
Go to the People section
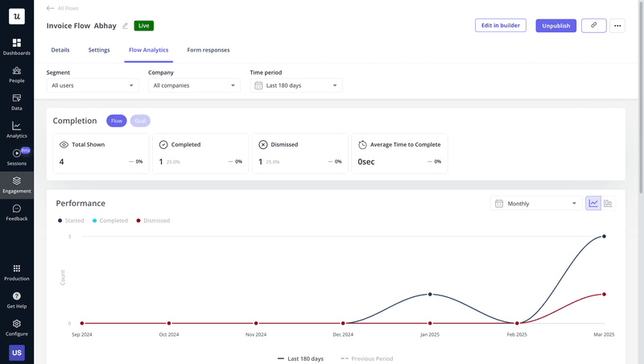pos(16,74)
